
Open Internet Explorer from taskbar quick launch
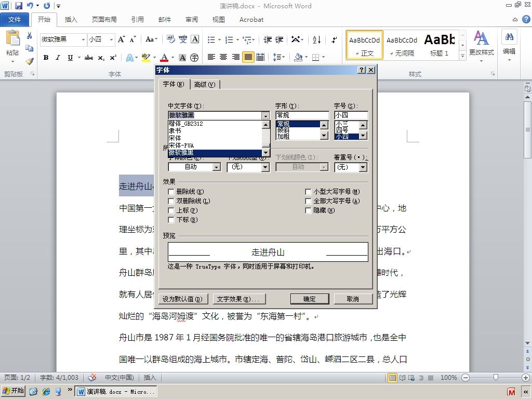coord(46,392)
